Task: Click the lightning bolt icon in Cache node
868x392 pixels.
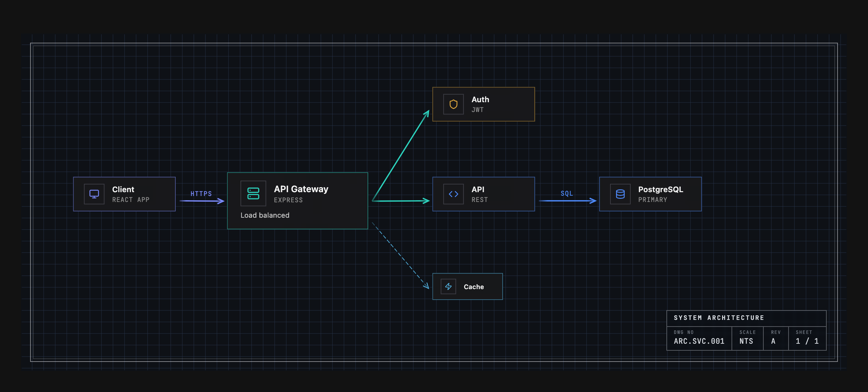Action: 448,287
